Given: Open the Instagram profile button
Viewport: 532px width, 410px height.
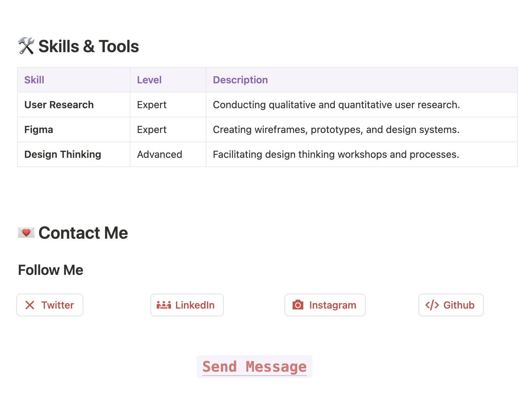Looking at the screenshot, I should point(325,305).
